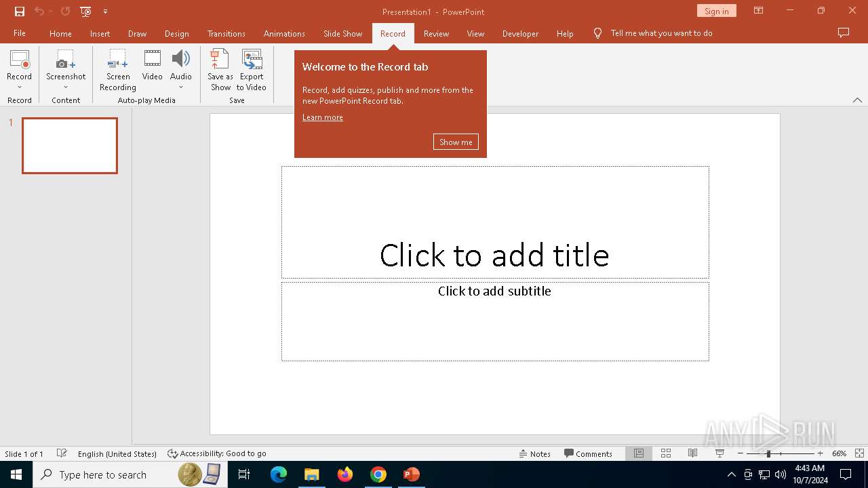The height and width of the screenshot is (488, 868).
Task: Fit slide to current window icon
Action: 859,453
